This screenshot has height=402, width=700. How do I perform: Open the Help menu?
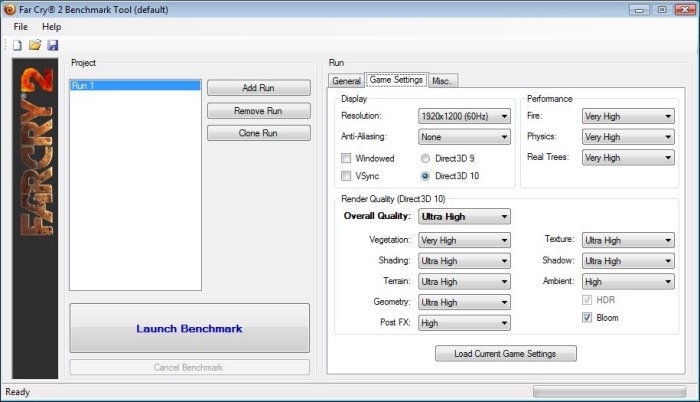click(51, 27)
